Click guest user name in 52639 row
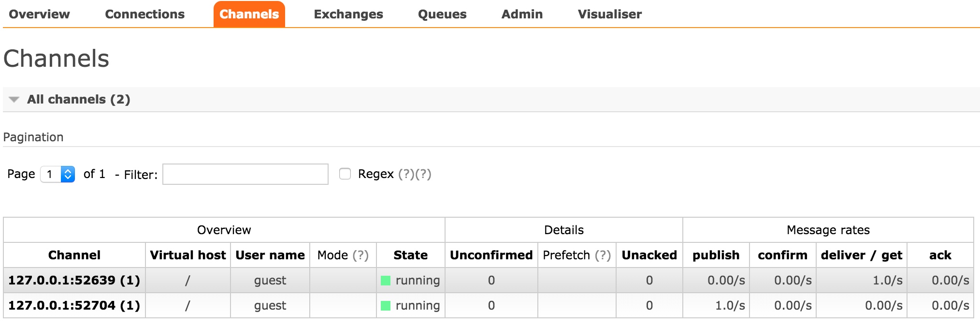This screenshot has height=328, width=980. coord(270,281)
